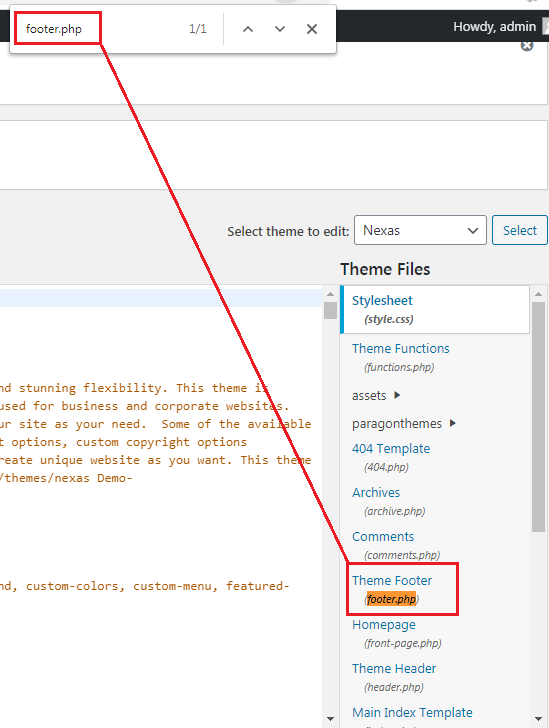549x728 pixels.
Task: Click the code line with /themes/nexas Demo-
Action: click(x=66, y=478)
